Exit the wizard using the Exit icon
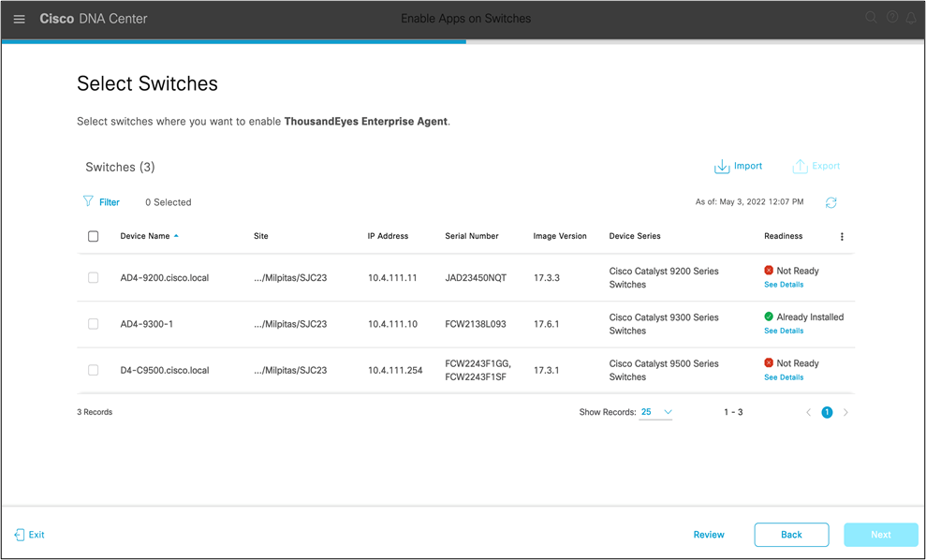 click(x=21, y=535)
